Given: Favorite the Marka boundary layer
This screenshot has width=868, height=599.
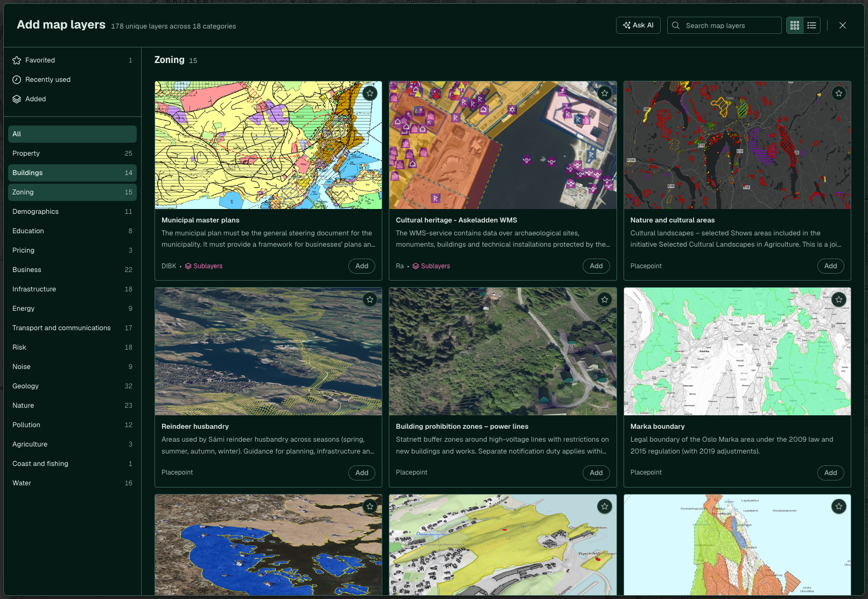Looking at the screenshot, I should pyautogui.click(x=839, y=299).
